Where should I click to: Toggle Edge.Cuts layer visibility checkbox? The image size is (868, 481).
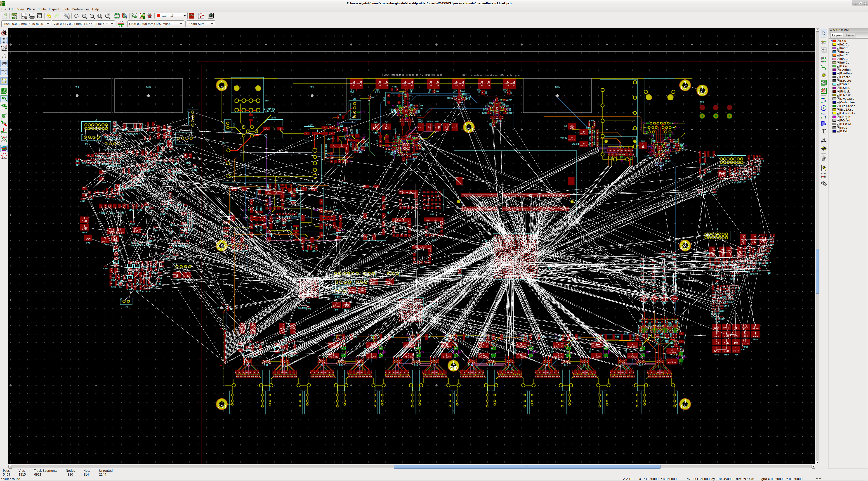838,113
